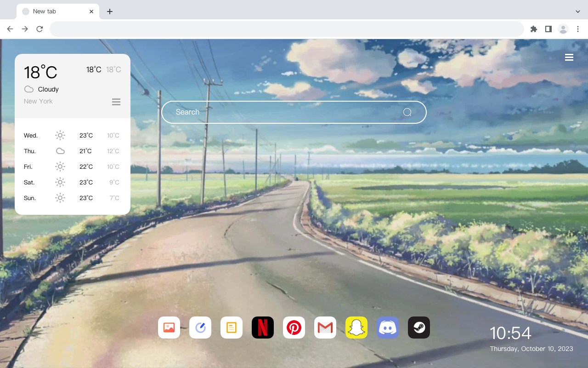Open the Chrome profile avatar
The image size is (588, 368).
click(x=563, y=29)
